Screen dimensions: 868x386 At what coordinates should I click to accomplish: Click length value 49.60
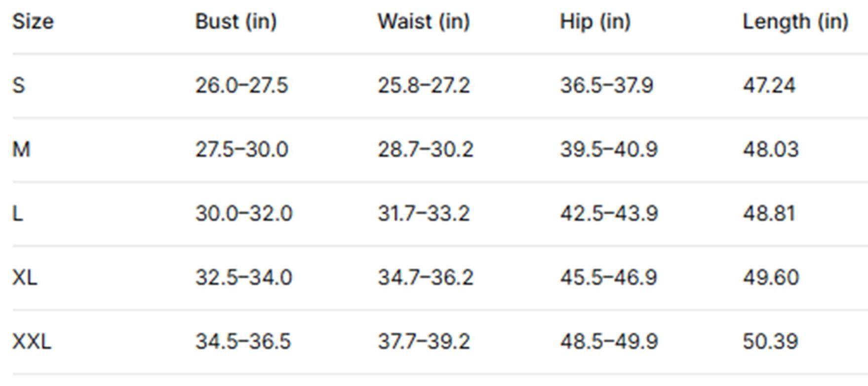coord(771,277)
